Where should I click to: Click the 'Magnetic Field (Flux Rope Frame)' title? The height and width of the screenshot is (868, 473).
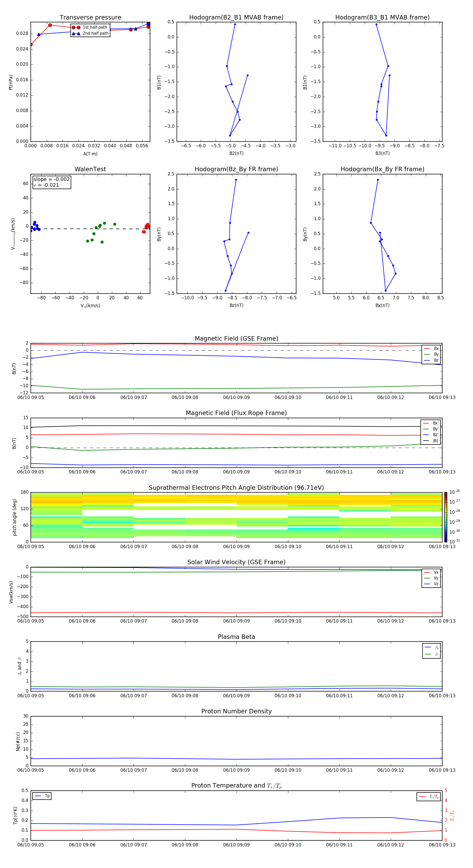point(236,413)
